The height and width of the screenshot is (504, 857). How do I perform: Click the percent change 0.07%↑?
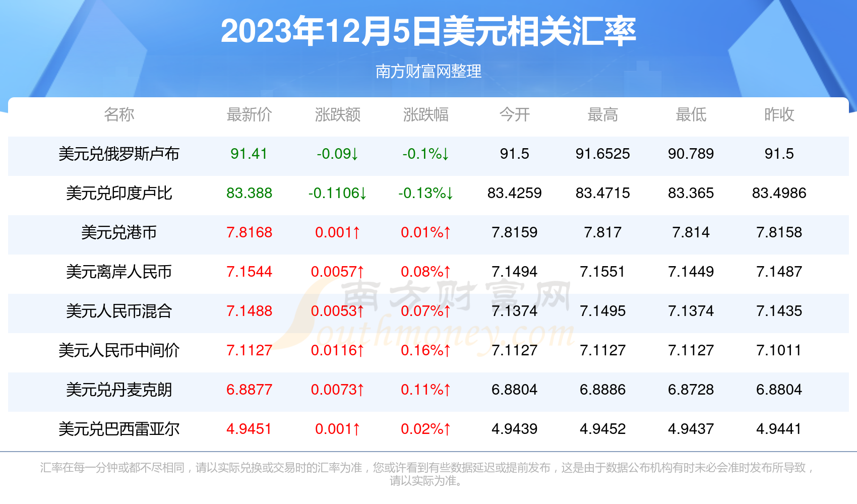click(x=426, y=311)
